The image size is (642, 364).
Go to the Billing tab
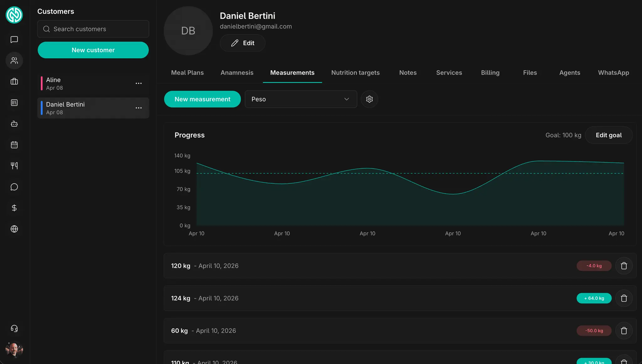pos(490,73)
